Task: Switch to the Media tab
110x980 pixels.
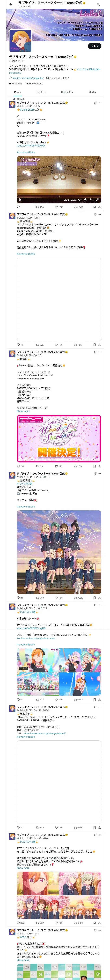Action: pos(92,92)
